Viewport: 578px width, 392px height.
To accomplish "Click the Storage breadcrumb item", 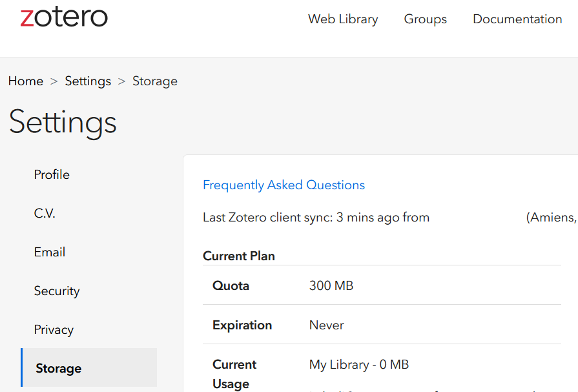I will pos(155,81).
